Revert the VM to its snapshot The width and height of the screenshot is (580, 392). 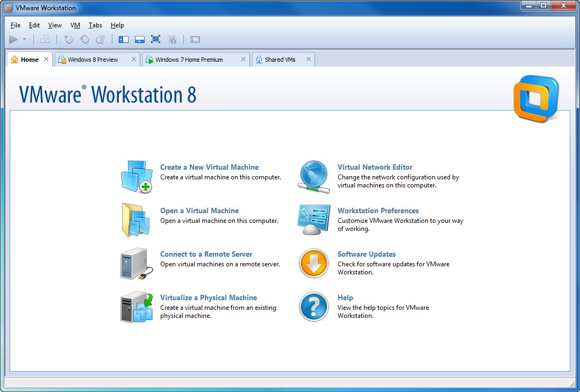tap(84, 39)
